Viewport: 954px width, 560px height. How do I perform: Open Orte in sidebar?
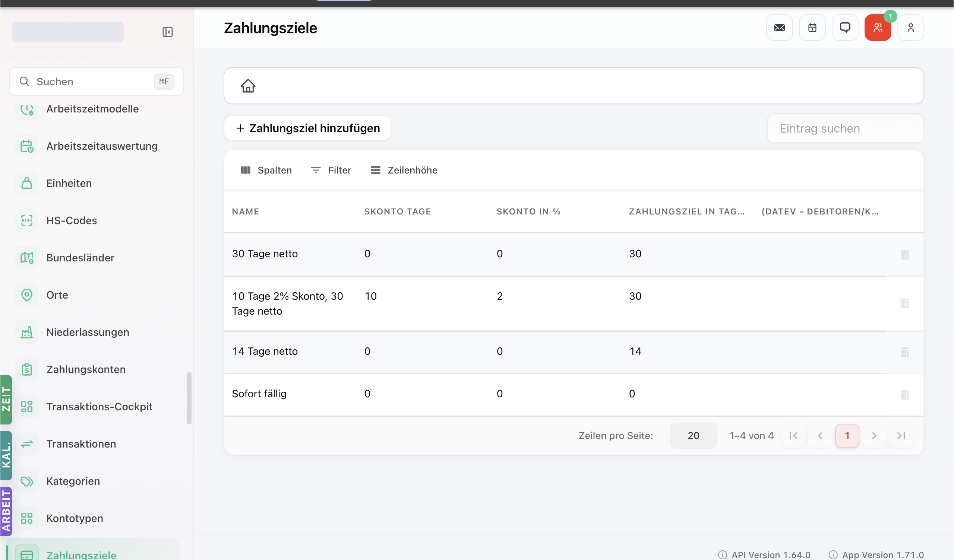click(57, 295)
